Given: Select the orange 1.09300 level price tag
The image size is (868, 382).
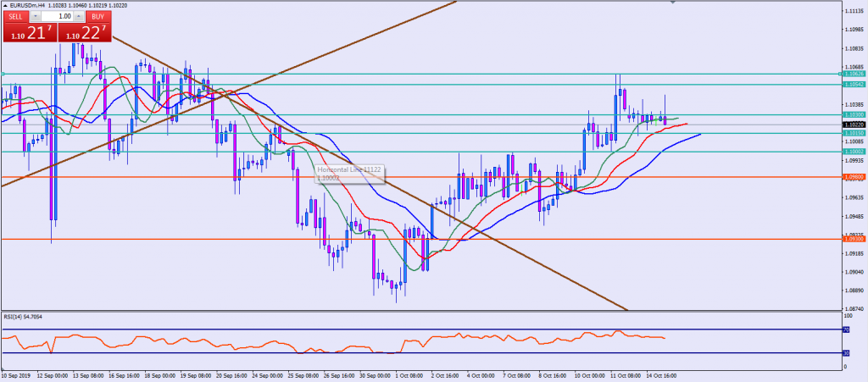Looking at the screenshot, I should 854,239.
